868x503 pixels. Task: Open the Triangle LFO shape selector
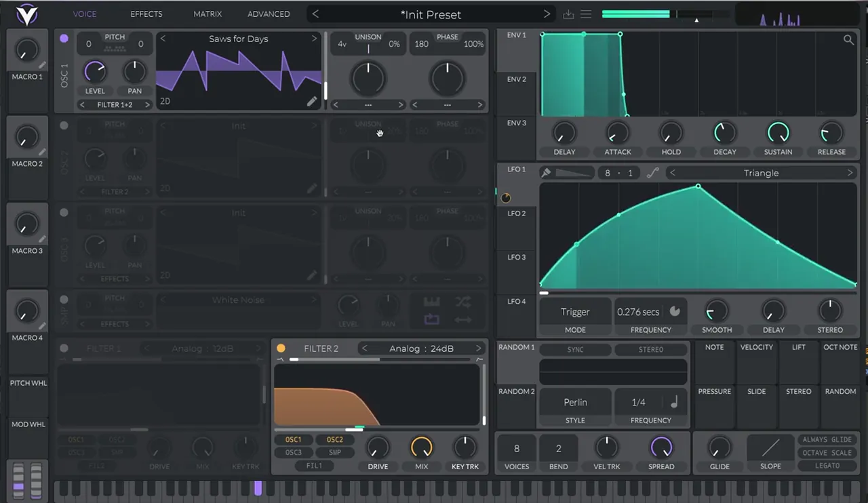[762, 173]
